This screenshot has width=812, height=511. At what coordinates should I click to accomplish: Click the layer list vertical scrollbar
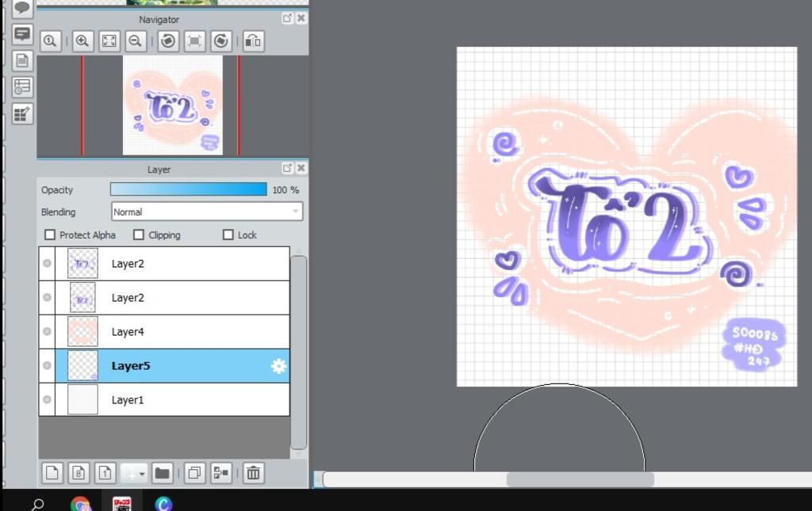pyautogui.click(x=298, y=353)
